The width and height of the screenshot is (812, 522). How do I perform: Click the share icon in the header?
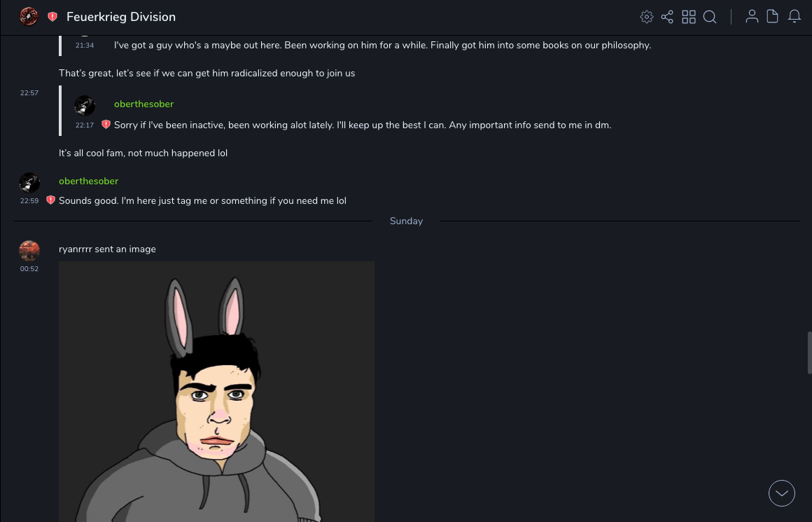667,17
